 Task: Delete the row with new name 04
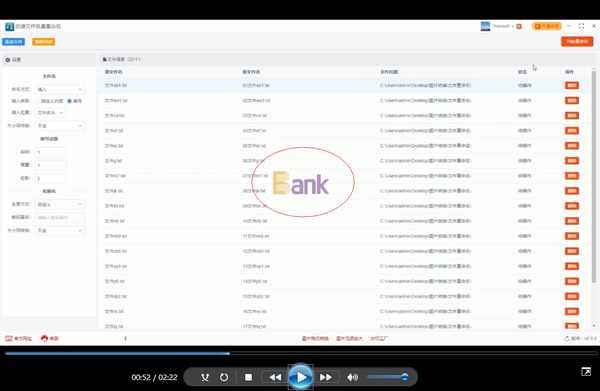[x=572, y=130]
